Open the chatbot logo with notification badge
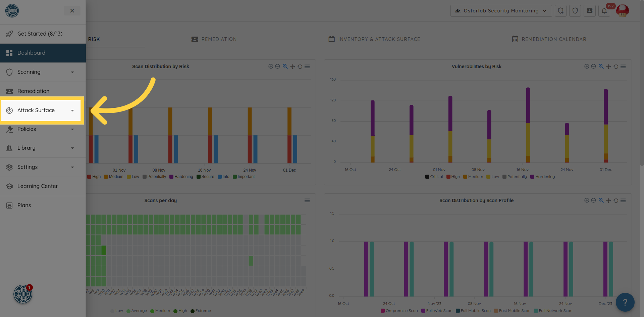 click(22, 294)
